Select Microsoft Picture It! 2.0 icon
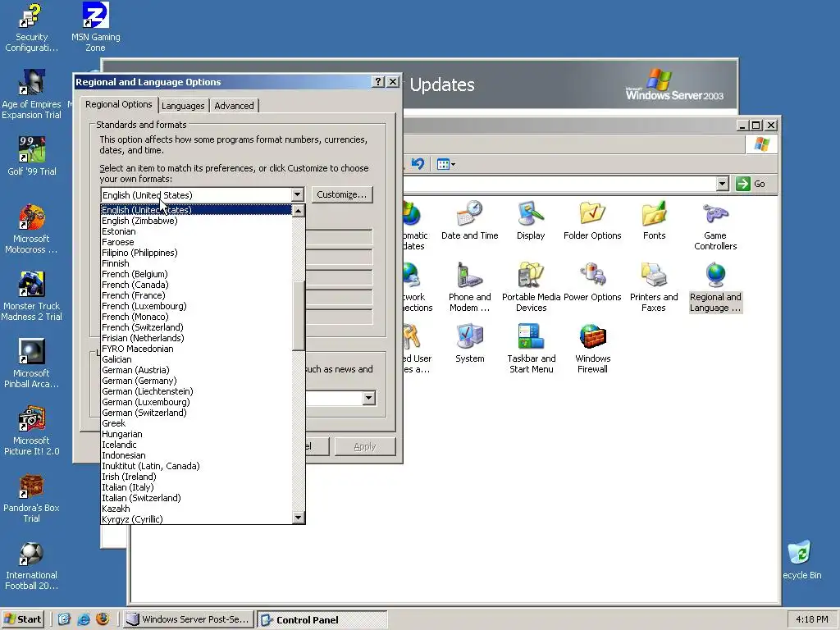The height and width of the screenshot is (630, 840). click(x=31, y=431)
